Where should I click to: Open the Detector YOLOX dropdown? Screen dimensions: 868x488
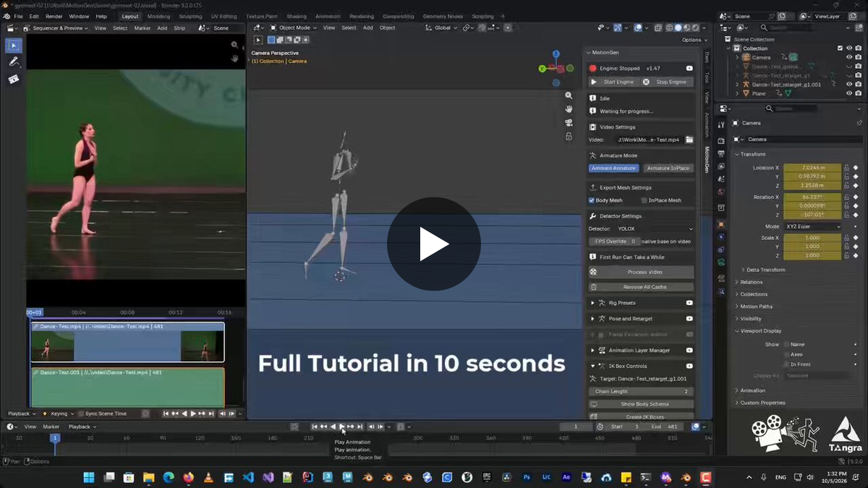click(655, 228)
